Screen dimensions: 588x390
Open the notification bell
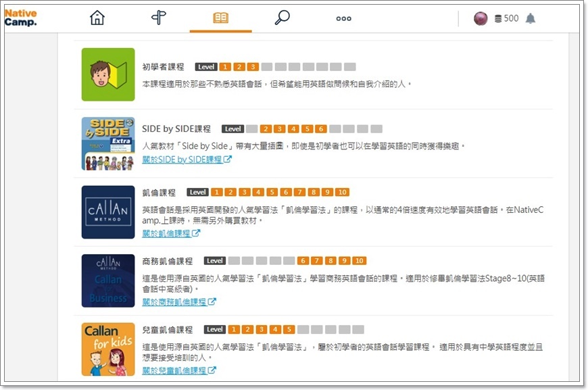point(531,18)
